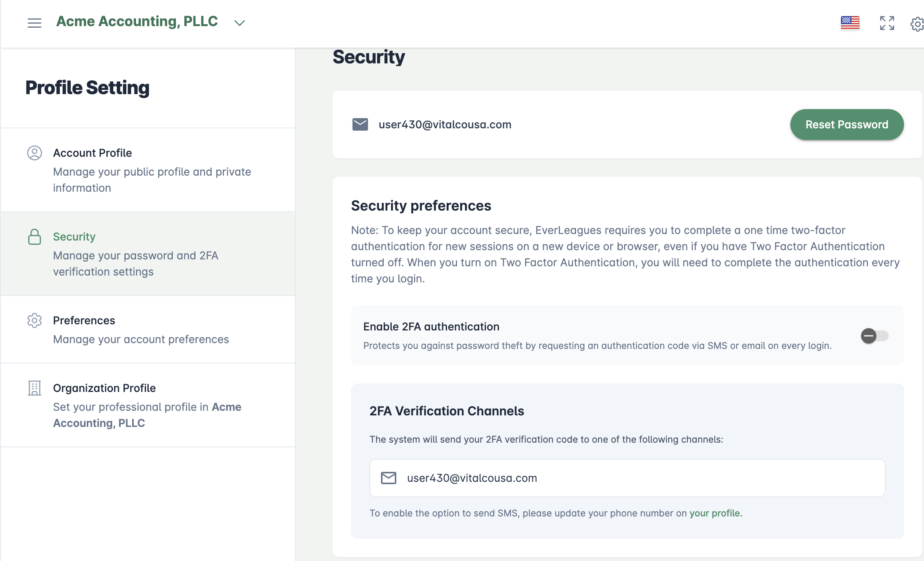Viewport: 924px width, 561px height.
Task: Open the Preferences settings section
Action: click(x=84, y=320)
